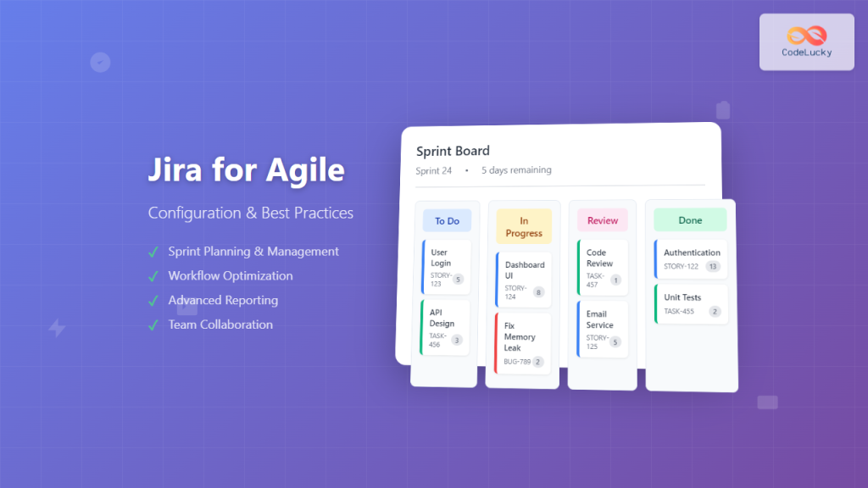Click the circular checkmark icon near top-left
The width and height of the screenshot is (868, 488).
point(99,62)
